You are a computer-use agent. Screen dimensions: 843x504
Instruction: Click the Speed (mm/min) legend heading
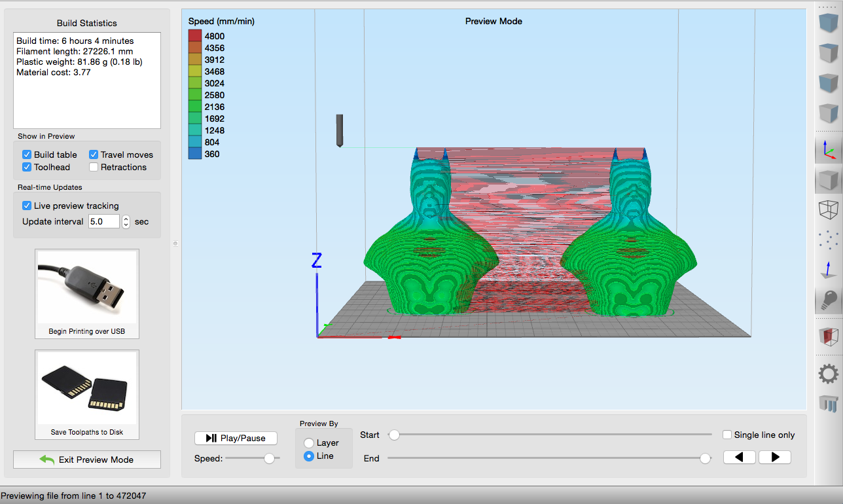(x=221, y=21)
